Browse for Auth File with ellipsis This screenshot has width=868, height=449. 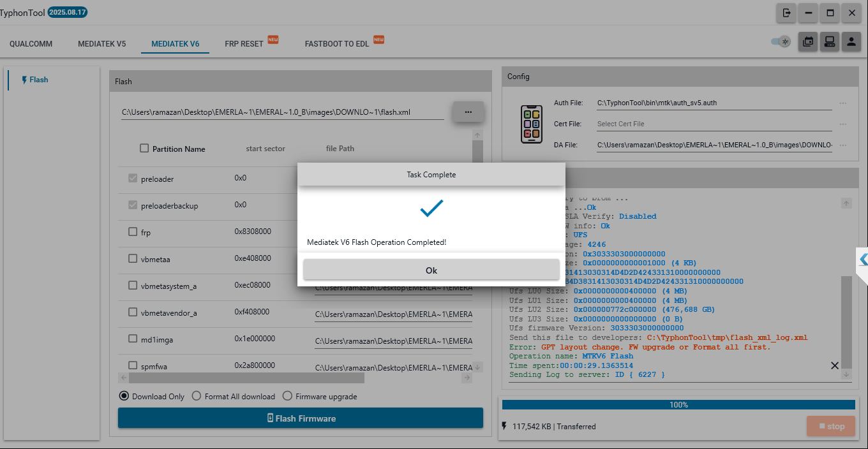[843, 103]
